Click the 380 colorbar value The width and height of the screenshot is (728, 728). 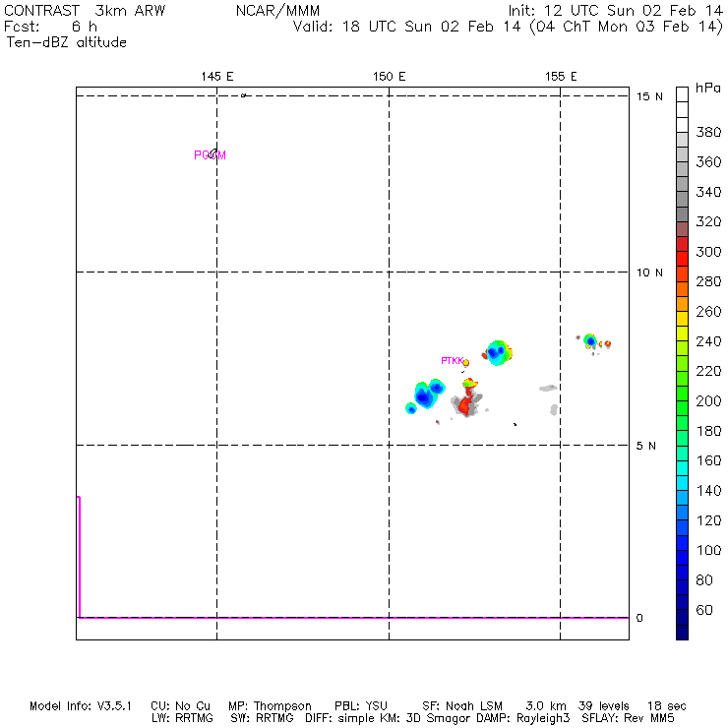(708, 133)
